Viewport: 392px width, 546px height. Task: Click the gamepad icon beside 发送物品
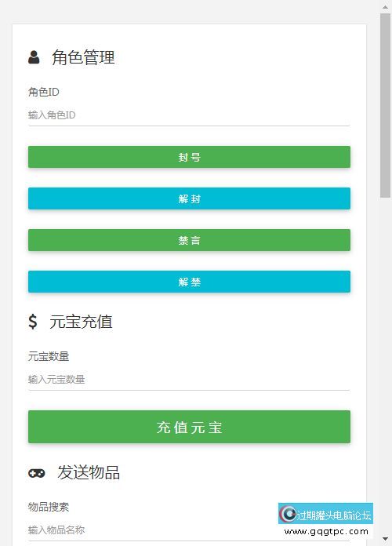tap(37, 473)
